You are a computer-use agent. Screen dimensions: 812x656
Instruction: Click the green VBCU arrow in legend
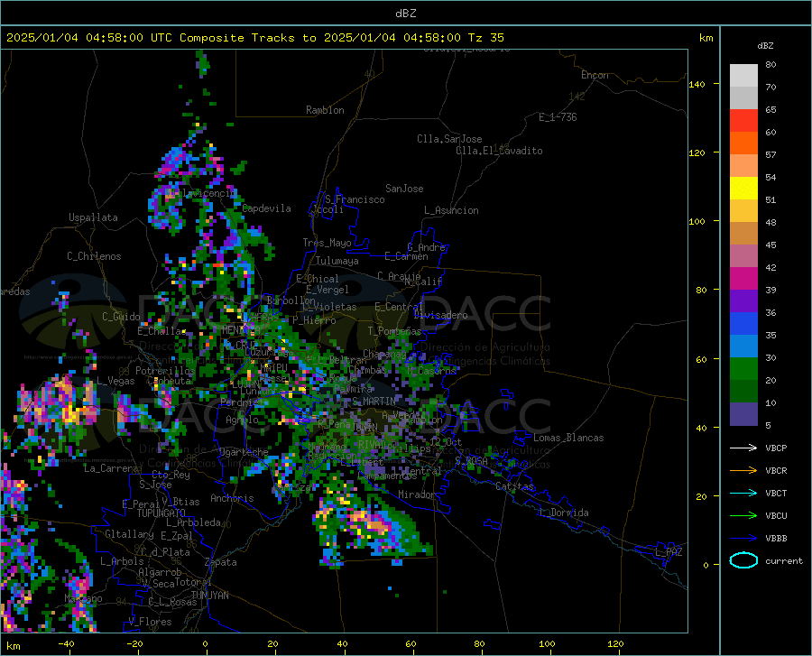743,515
